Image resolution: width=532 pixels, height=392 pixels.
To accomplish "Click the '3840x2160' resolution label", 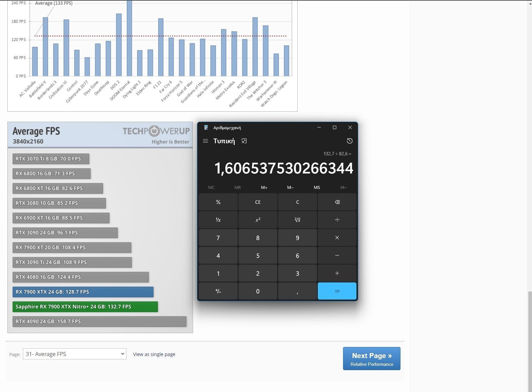I will click(x=28, y=142).
